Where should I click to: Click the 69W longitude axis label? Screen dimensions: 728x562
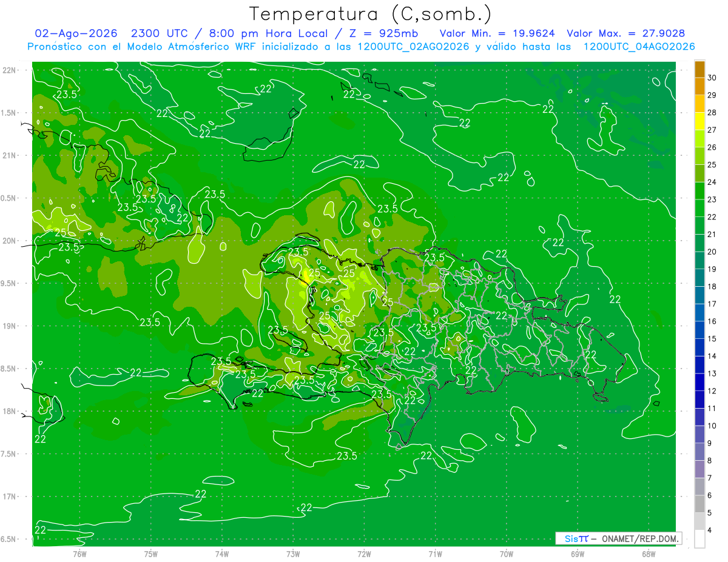pyautogui.click(x=578, y=554)
